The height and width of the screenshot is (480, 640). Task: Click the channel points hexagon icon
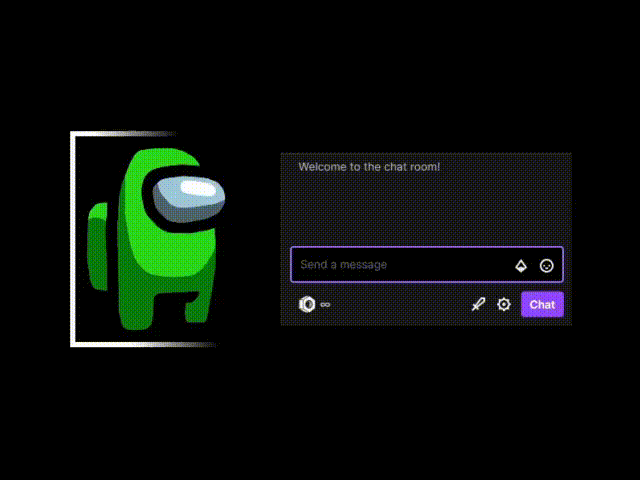tap(307, 304)
